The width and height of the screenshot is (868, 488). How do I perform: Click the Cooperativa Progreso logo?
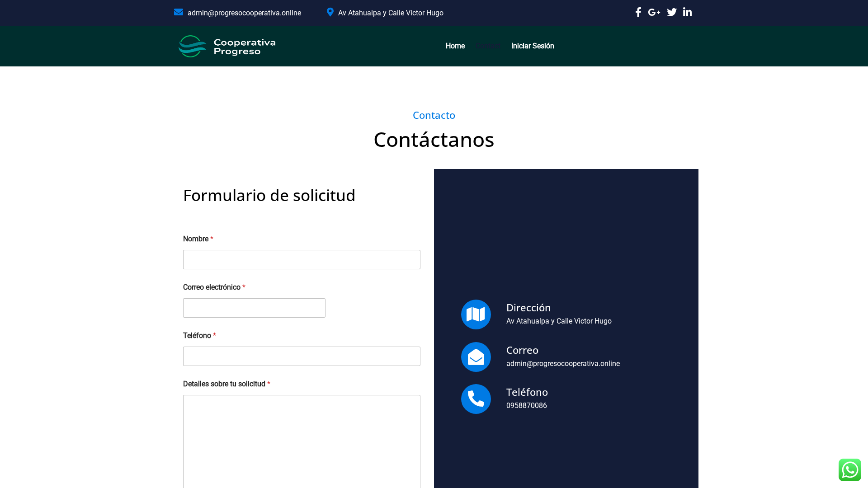coord(227,46)
